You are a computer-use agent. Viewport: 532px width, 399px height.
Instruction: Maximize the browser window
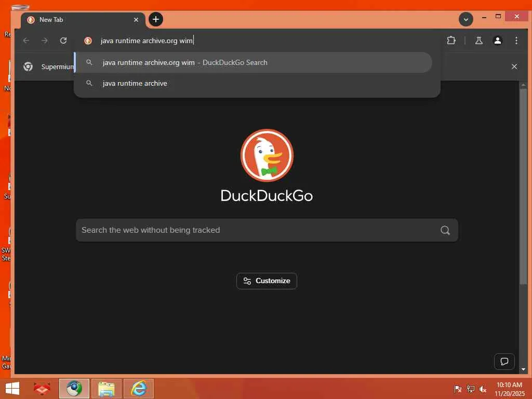pyautogui.click(x=498, y=16)
